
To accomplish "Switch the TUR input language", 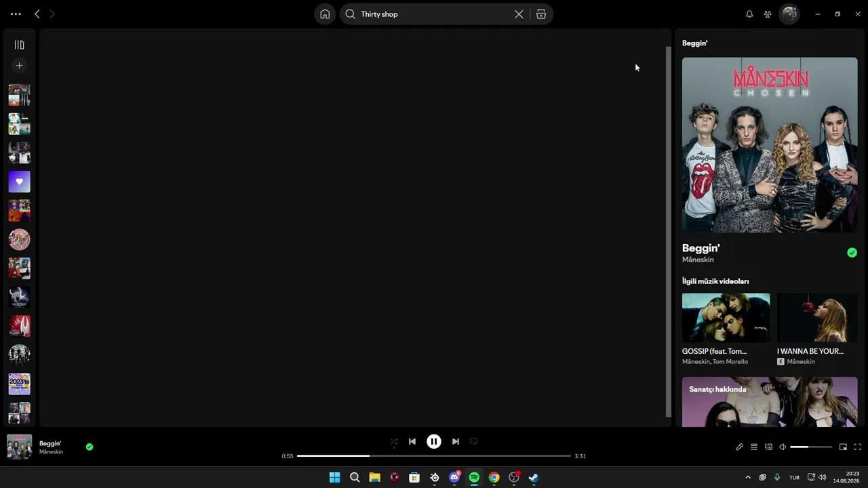I will [x=794, y=477].
